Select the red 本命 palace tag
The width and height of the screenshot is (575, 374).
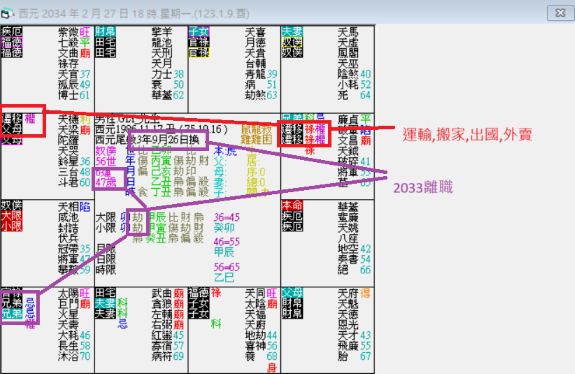(x=292, y=205)
